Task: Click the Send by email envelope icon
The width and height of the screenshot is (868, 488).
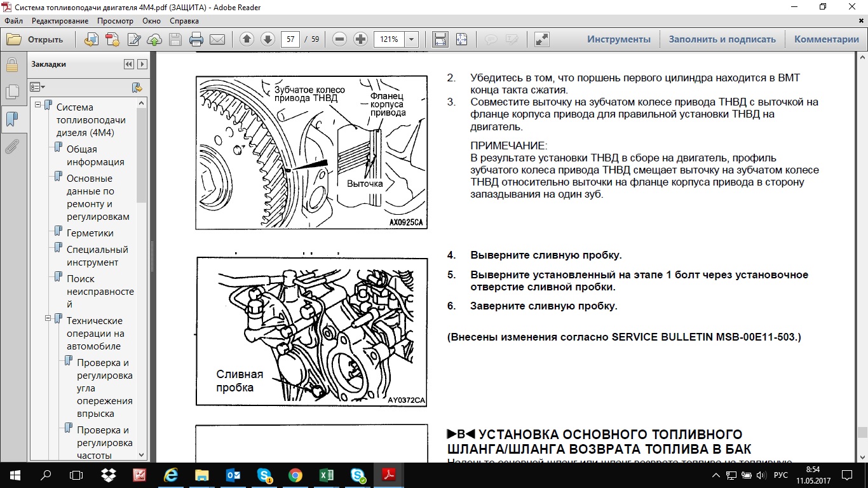Action: [x=217, y=39]
